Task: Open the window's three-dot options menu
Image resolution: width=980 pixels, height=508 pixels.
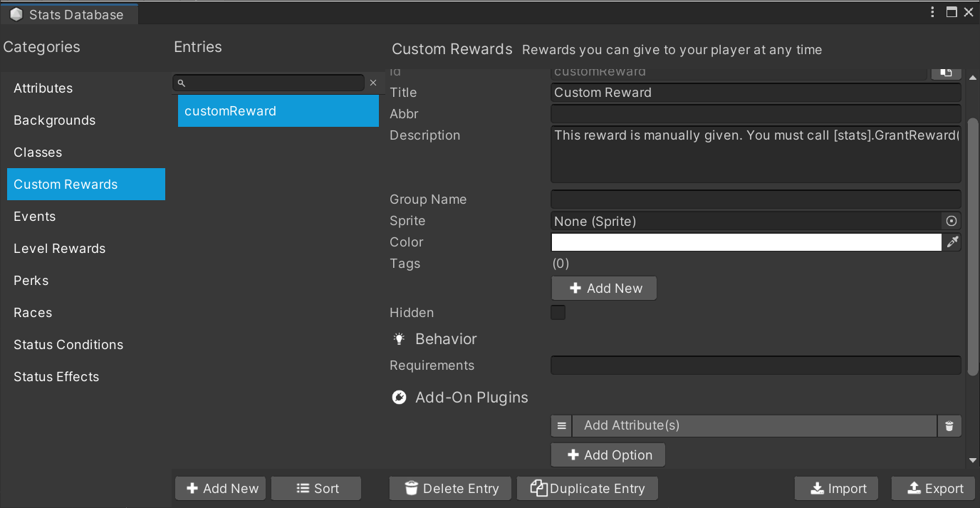Action: point(933,12)
